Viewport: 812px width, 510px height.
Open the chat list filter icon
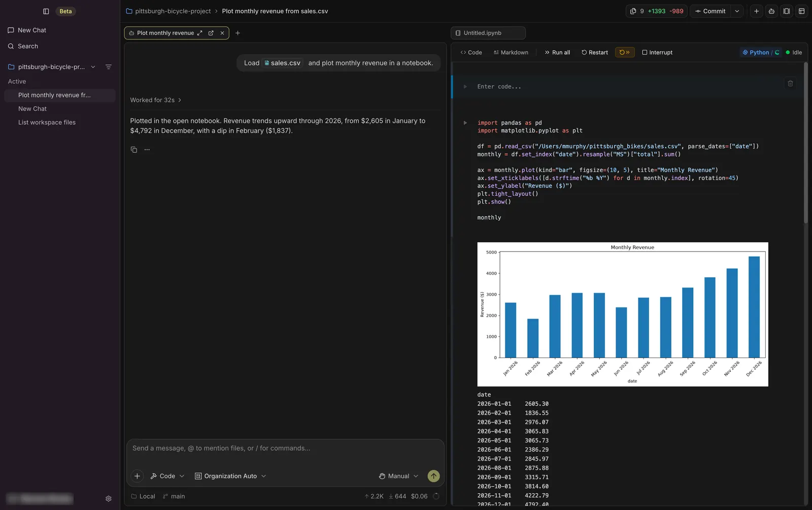click(108, 67)
